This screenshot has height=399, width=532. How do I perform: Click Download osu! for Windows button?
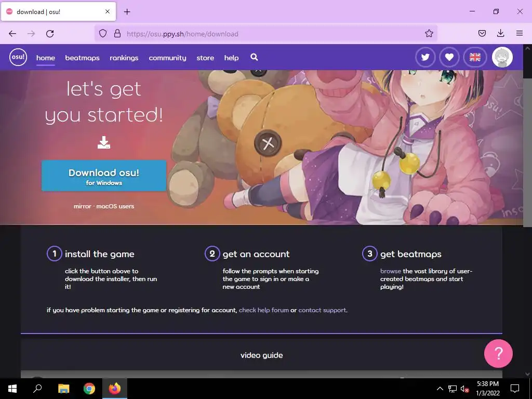[x=104, y=176]
